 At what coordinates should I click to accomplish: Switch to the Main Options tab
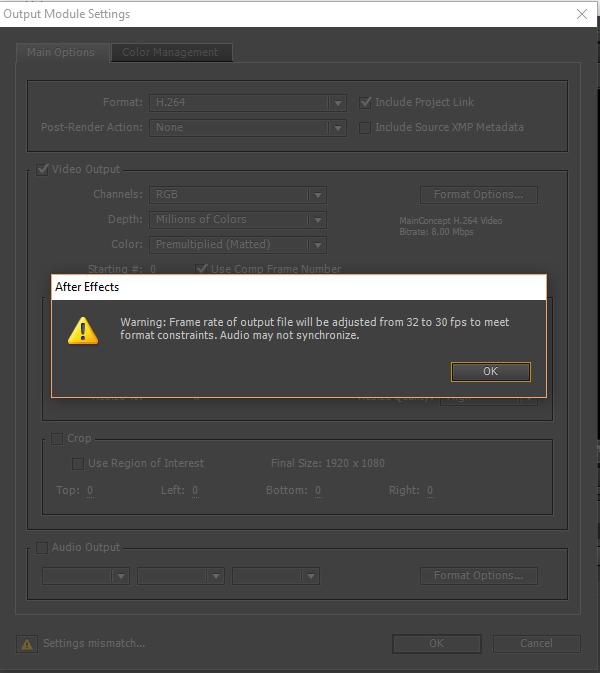tap(61, 52)
